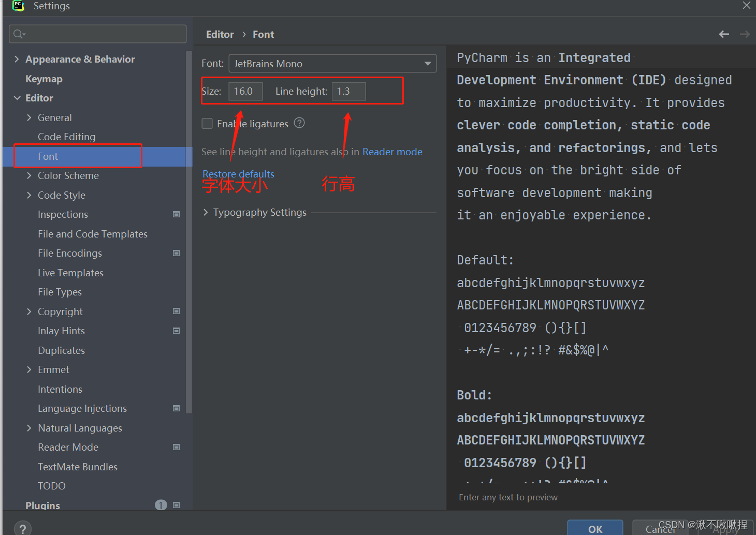
Task: Click Editor in the breadcrumb path
Action: click(220, 34)
